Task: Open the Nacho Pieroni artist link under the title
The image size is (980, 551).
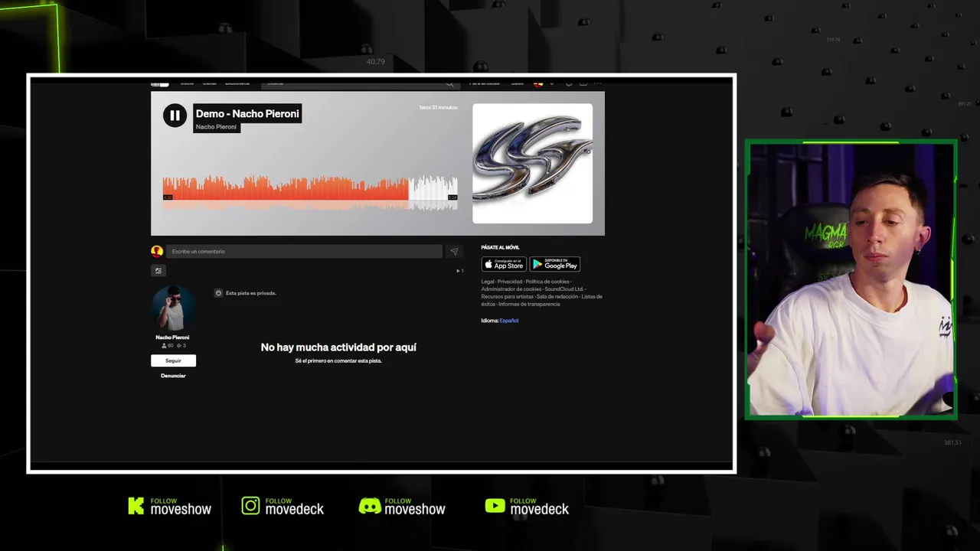Action: [216, 127]
